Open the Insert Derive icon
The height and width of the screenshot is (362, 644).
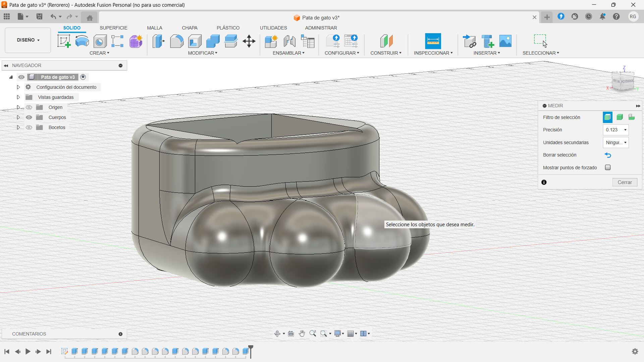pos(470,41)
